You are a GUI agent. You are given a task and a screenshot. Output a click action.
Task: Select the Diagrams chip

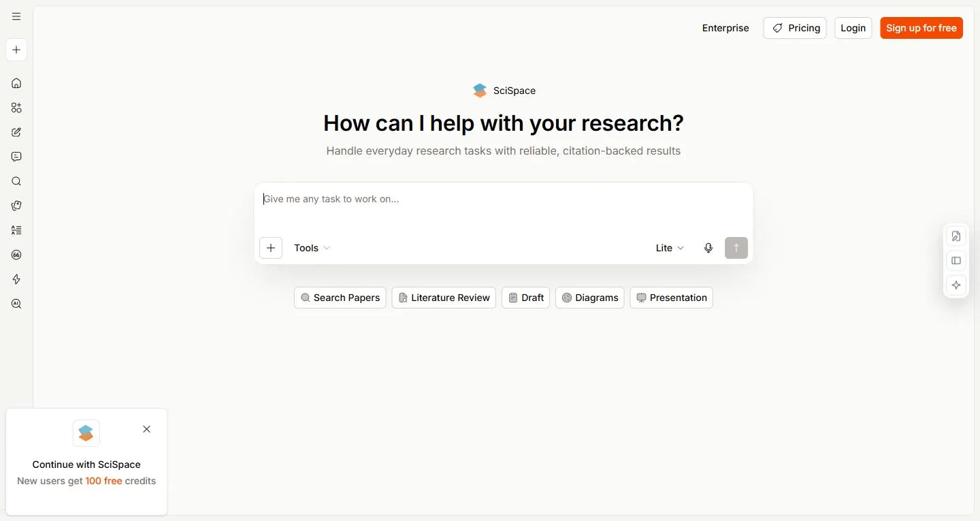[x=590, y=298]
